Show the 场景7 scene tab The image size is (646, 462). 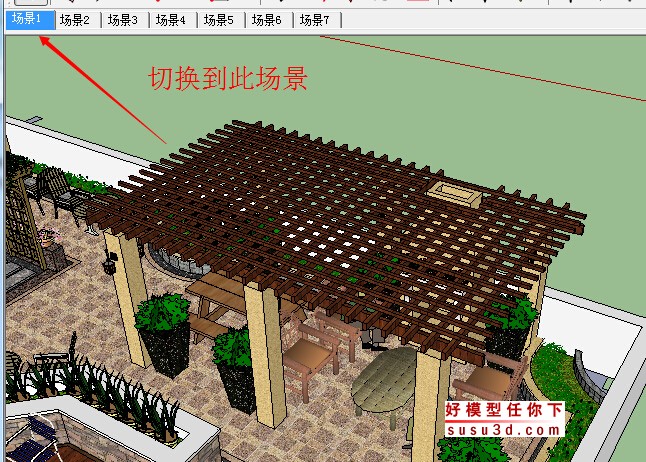pyautogui.click(x=317, y=20)
